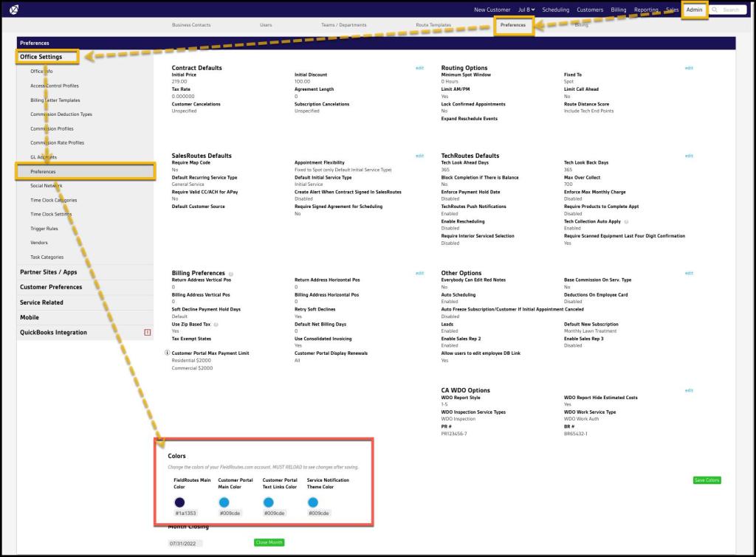Switch to the Route Templates tab
Image resolution: width=756 pixels, height=557 pixels.
click(x=433, y=25)
